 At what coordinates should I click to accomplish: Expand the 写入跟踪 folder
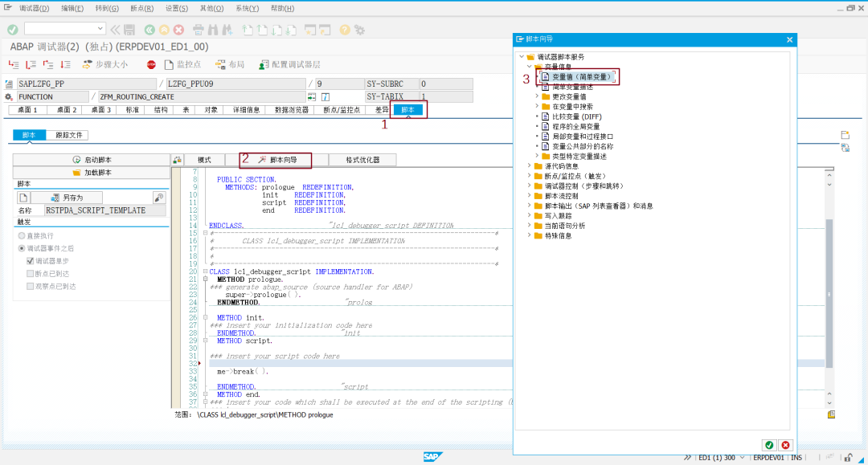[529, 216]
